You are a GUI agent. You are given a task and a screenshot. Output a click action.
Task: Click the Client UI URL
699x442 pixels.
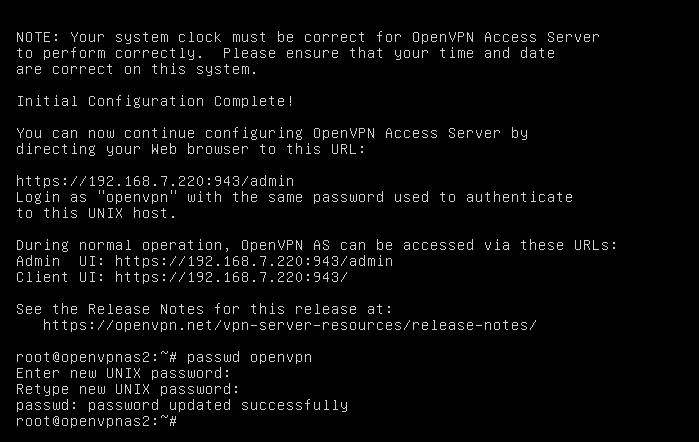231,277
